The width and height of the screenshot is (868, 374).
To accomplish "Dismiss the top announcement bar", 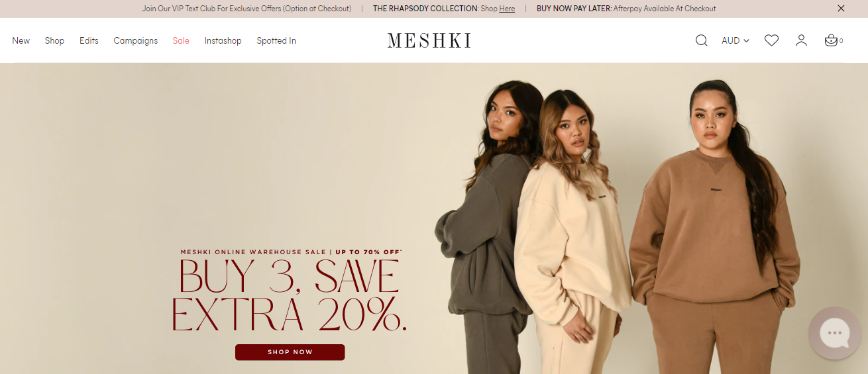I will coord(841,9).
